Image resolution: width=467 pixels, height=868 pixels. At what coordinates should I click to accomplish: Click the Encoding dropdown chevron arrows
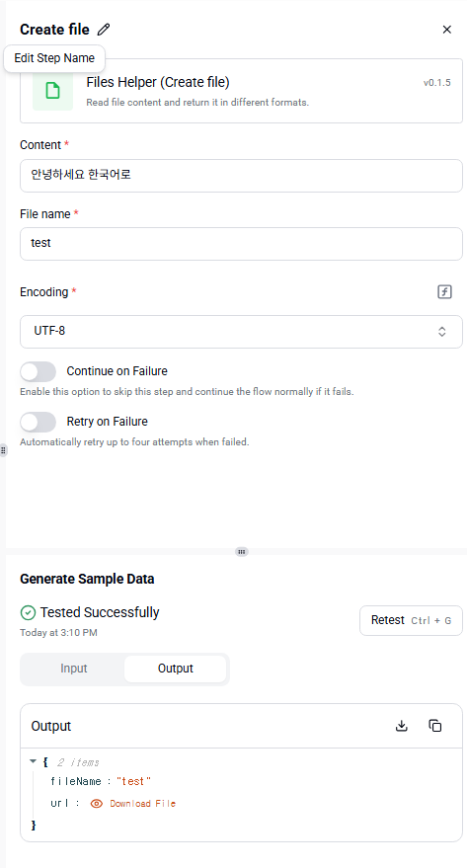tap(442, 332)
